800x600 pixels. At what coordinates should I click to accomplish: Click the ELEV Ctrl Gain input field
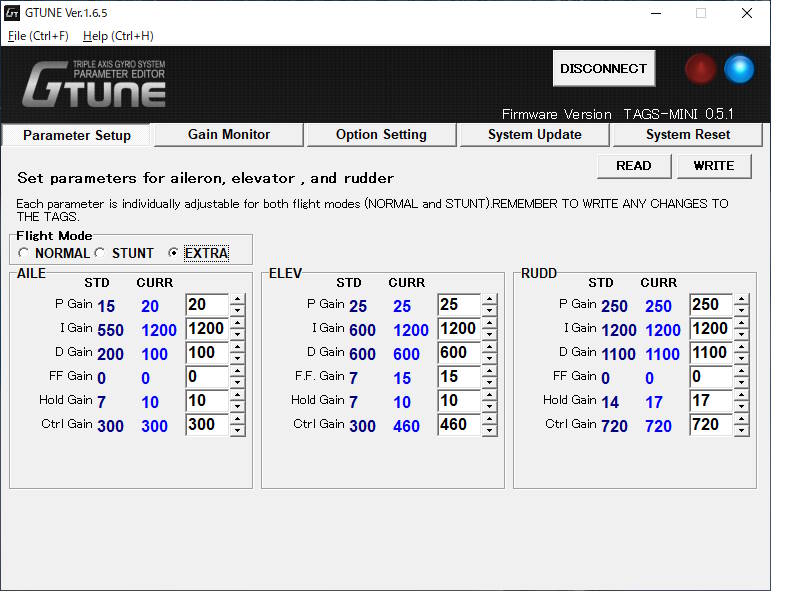coord(459,424)
